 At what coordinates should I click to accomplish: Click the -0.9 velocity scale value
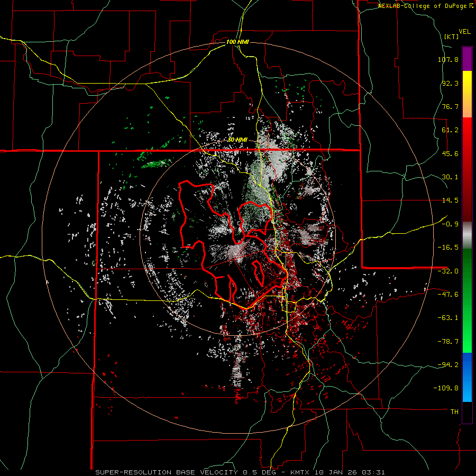[x=450, y=224]
